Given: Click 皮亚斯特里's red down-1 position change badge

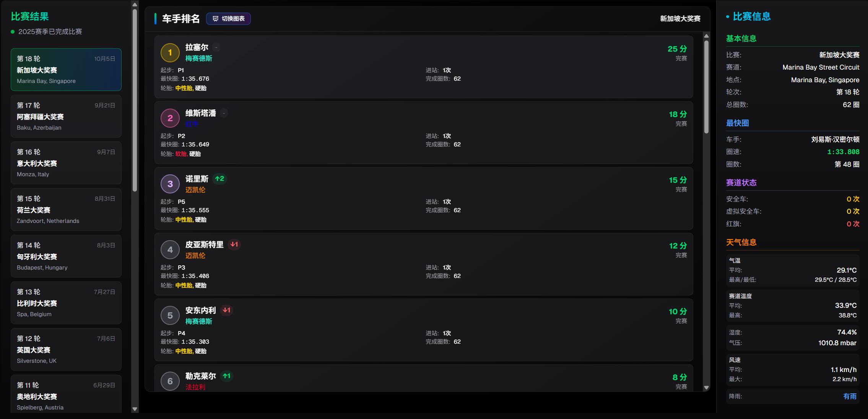Looking at the screenshot, I should click(234, 244).
